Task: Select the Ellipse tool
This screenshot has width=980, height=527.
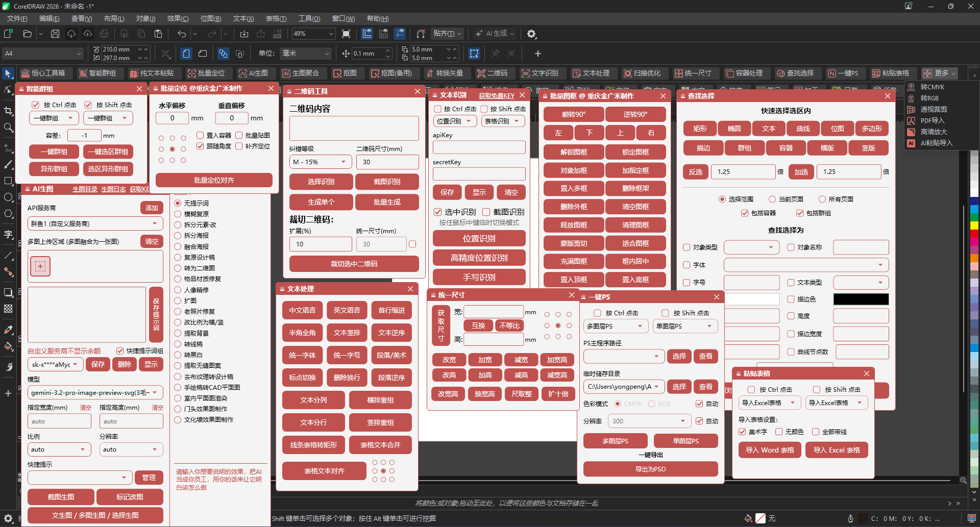Action: tap(8, 197)
